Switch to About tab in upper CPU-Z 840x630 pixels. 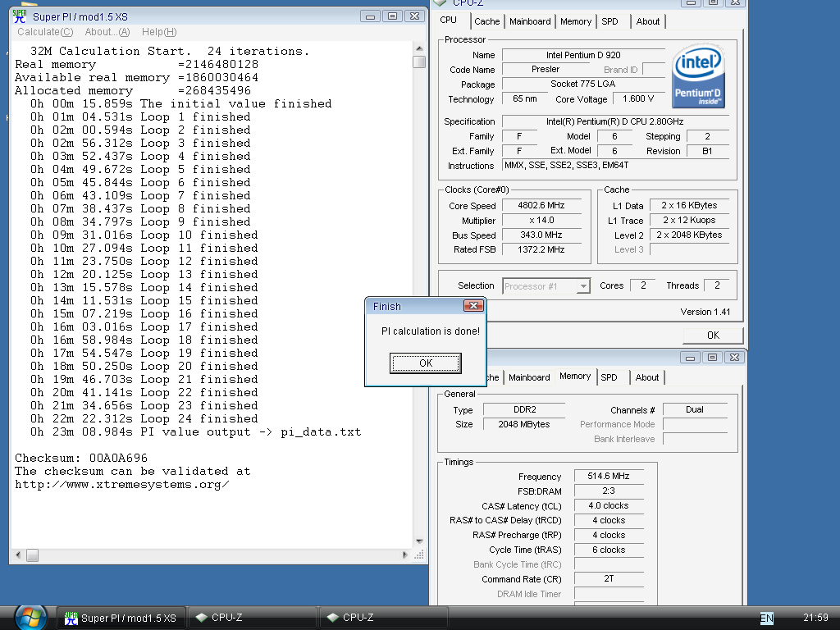(648, 21)
